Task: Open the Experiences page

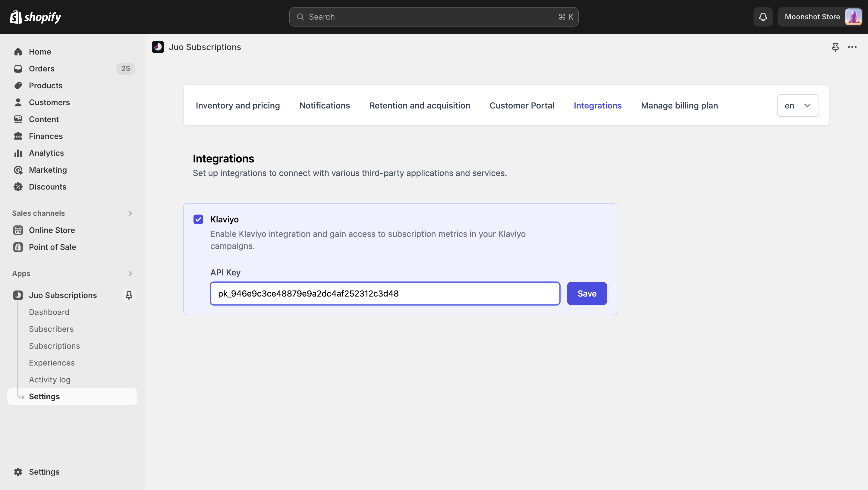Action: click(x=52, y=363)
